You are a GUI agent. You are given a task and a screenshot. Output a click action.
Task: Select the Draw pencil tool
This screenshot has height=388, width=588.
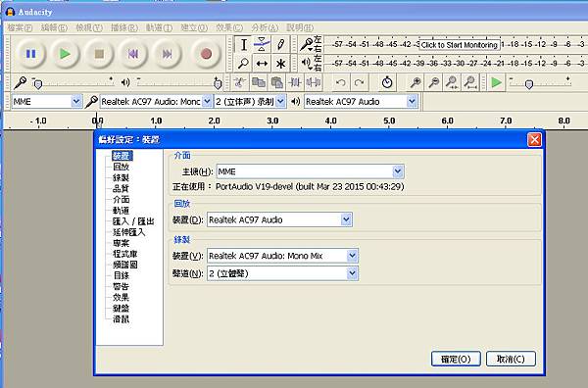point(280,45)
